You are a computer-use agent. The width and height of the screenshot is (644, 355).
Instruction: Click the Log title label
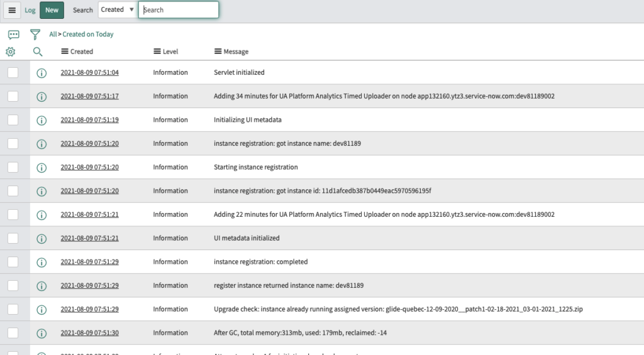(30, 10)
